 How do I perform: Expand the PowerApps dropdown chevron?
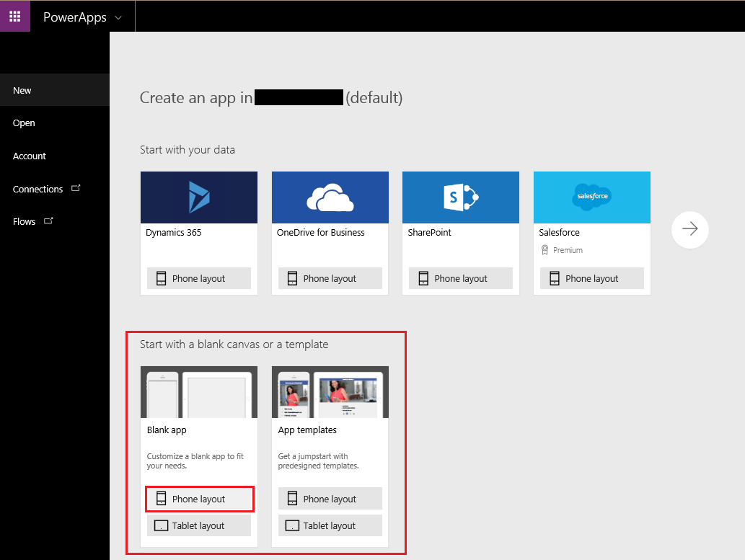(117, 16)
